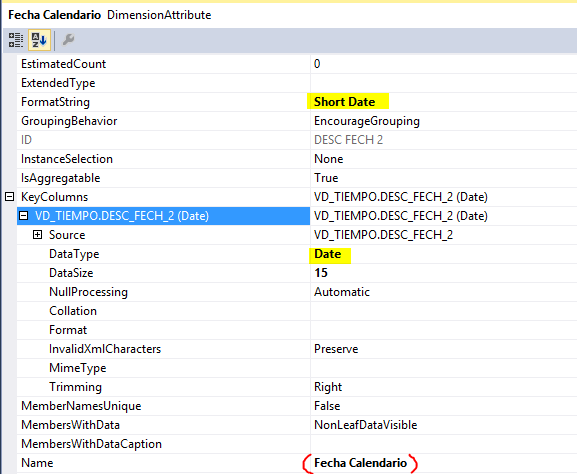Select the DataSize property label
Image resolution: width=577 pixels, height=474 pixels.
71,273
